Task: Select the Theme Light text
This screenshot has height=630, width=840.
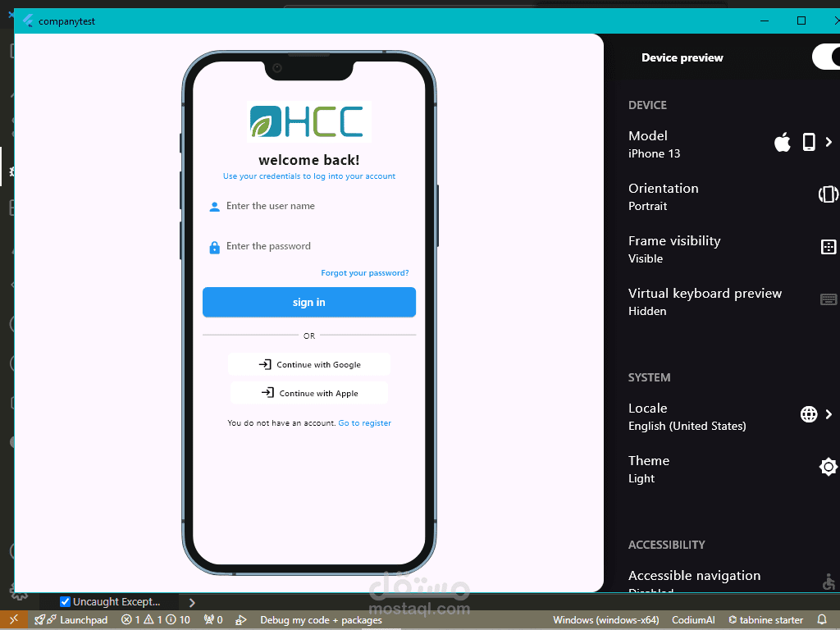Action: click(x=641, y=478)
